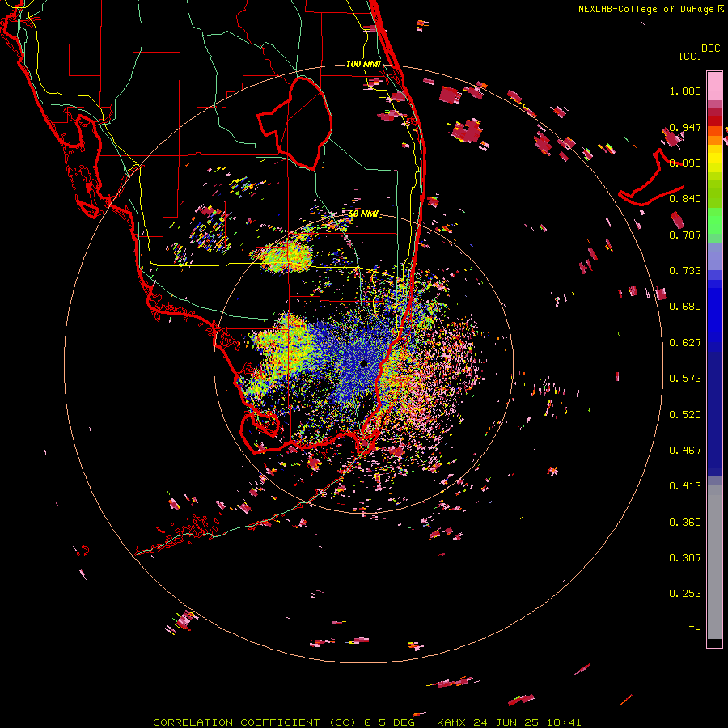Click the [CC] units label
Viewport: 728px width, 728px height.
pyautogui.click(x=690, y=56)
